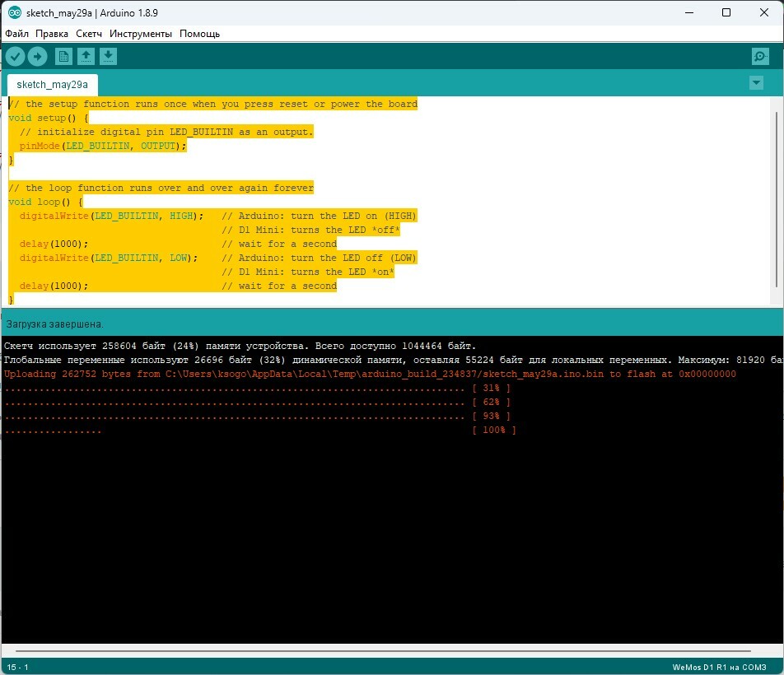
Task: Click the pinMode(LED_BUILTIN, OUTPUT) line
Action: click(x=103, y=146)
